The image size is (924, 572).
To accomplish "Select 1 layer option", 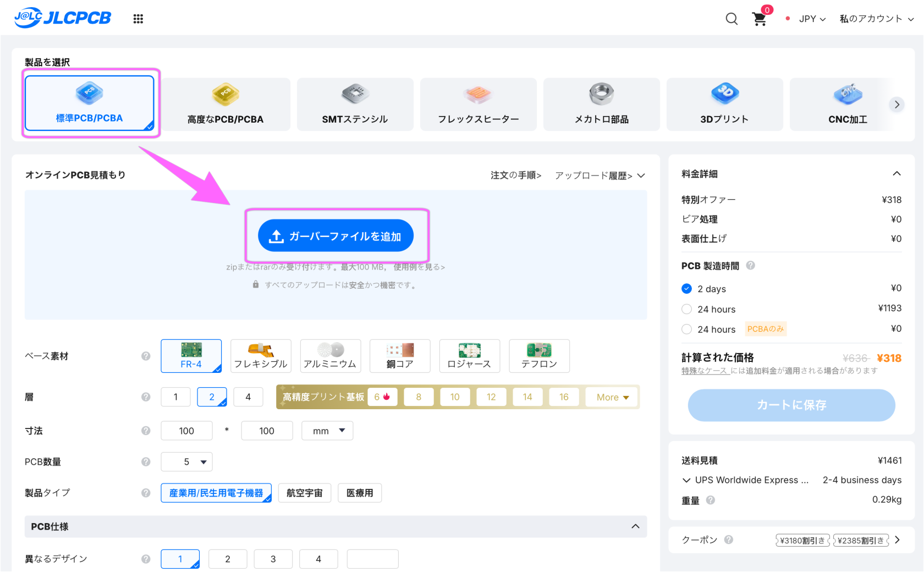I will [175, 397].
